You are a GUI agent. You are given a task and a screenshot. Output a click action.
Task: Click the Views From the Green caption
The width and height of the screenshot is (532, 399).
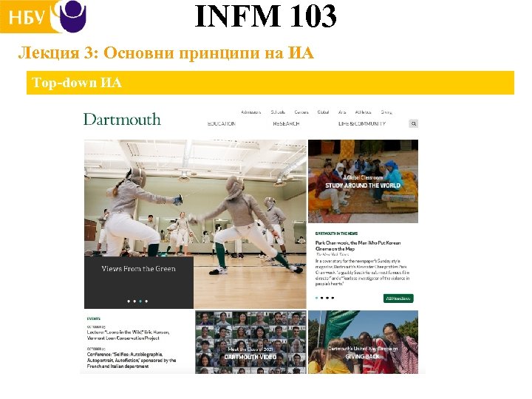[x=138, y=269]
